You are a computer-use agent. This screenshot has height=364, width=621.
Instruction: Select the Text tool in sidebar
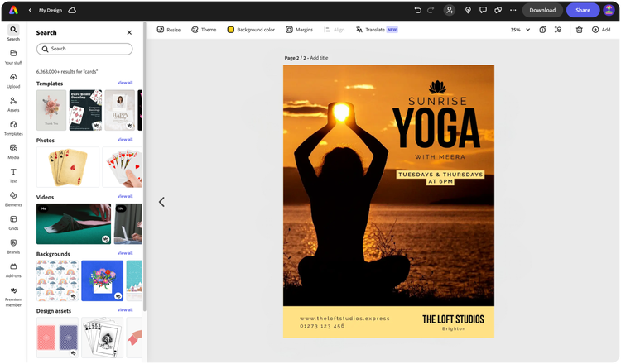(13, 175)
